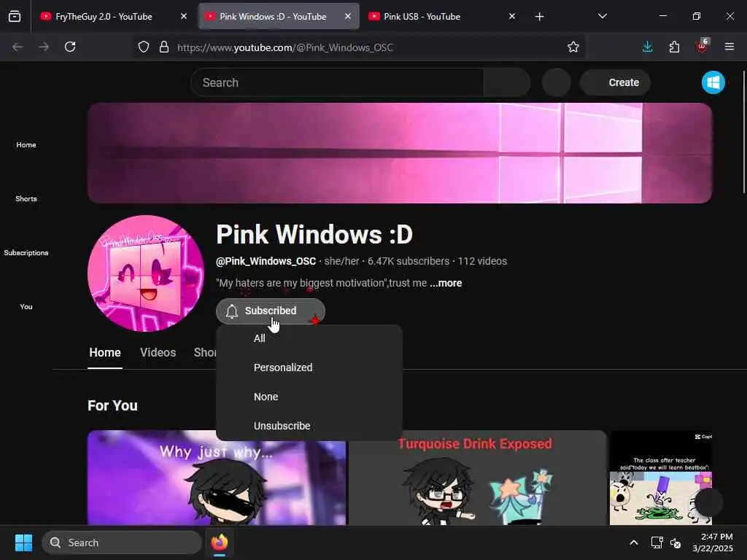Open the account avatar with Windows logo
The image size is (747, 560).
[x=713, y=82]
